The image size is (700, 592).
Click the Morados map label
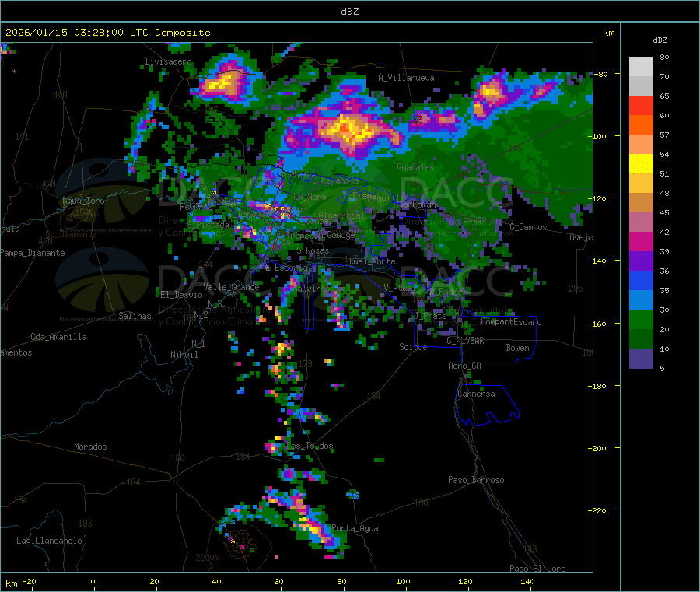point(90,447)
